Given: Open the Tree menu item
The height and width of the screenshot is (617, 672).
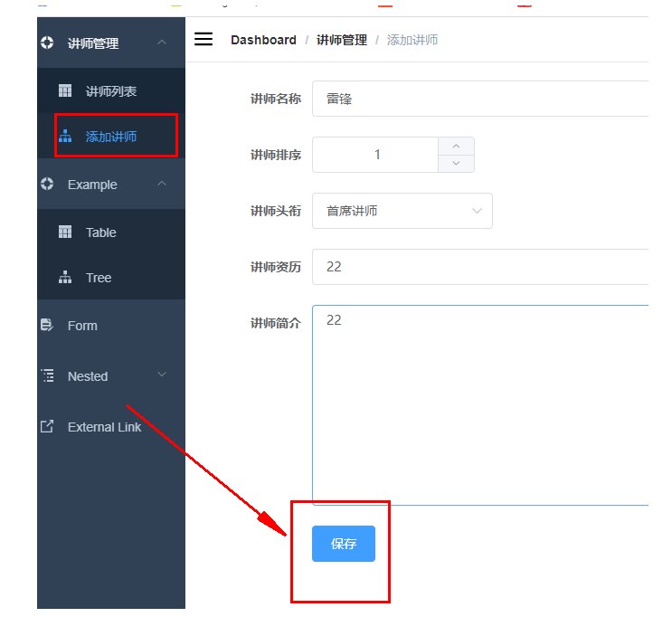Looking at the screenshot, I should 111,278.
